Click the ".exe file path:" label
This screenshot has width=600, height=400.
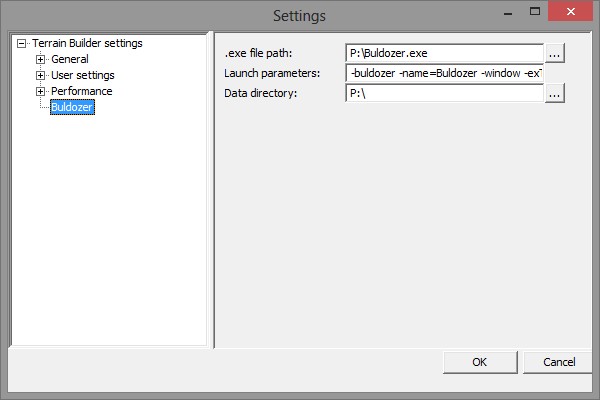coord(259,53)
